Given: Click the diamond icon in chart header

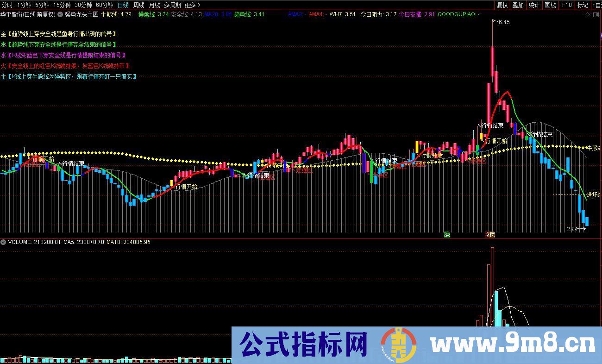Looking at the screenshot, I should pyautogui.click(x=588, y=15).
